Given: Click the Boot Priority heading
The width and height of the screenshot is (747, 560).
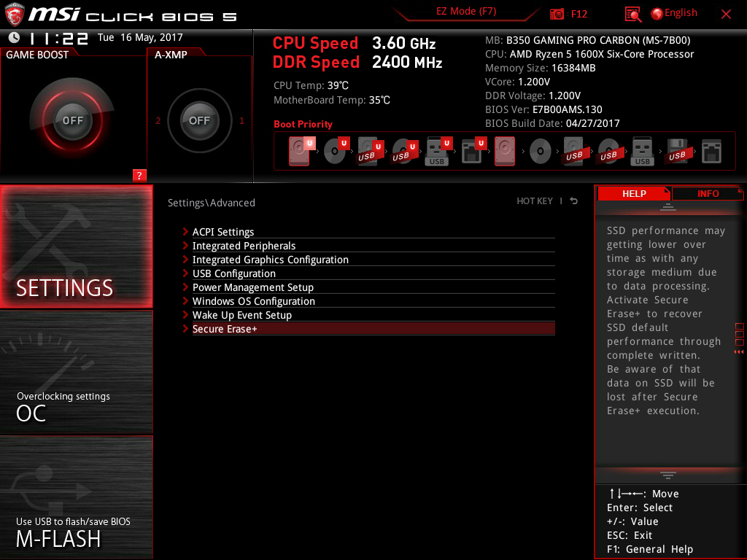Looking at the screenshot, I should (x=303, y=124).
